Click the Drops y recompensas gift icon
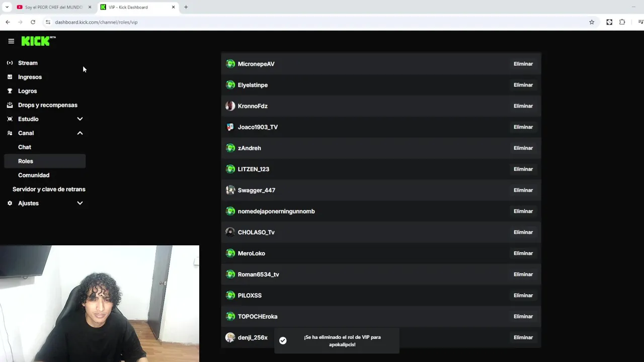 pos(10,105)
